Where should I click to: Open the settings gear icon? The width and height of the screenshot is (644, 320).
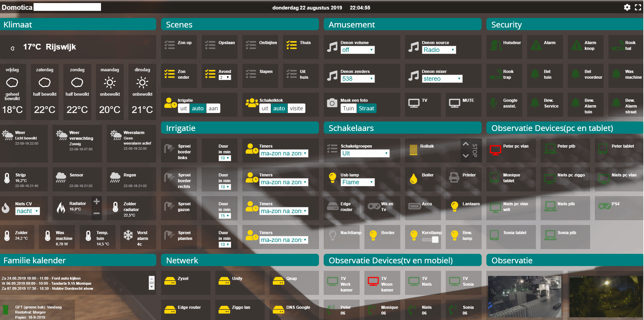coord(627,7)
